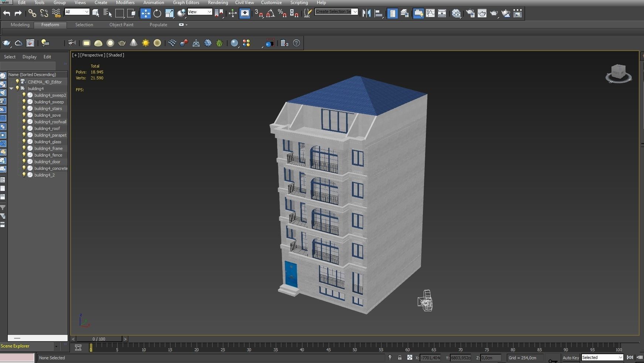This screenshot has height=363, width=644.
Task: Toggle visibility bulb of building4_roof
Action: click(x=24, y=128)
